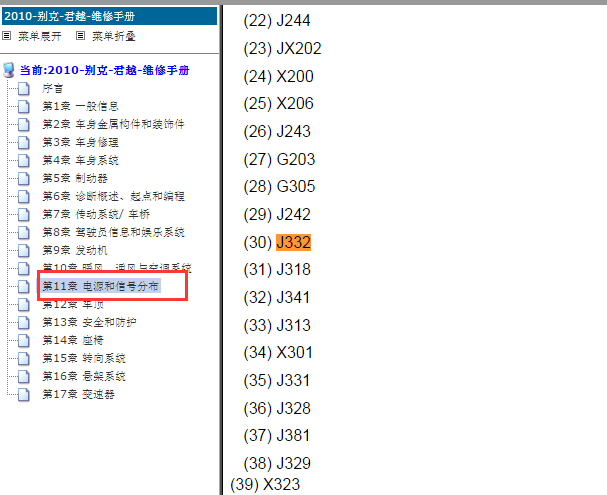The height and width of the screenshot is (495, 607).
Task: Click list entry (37) J381
Action: [277, 436]
